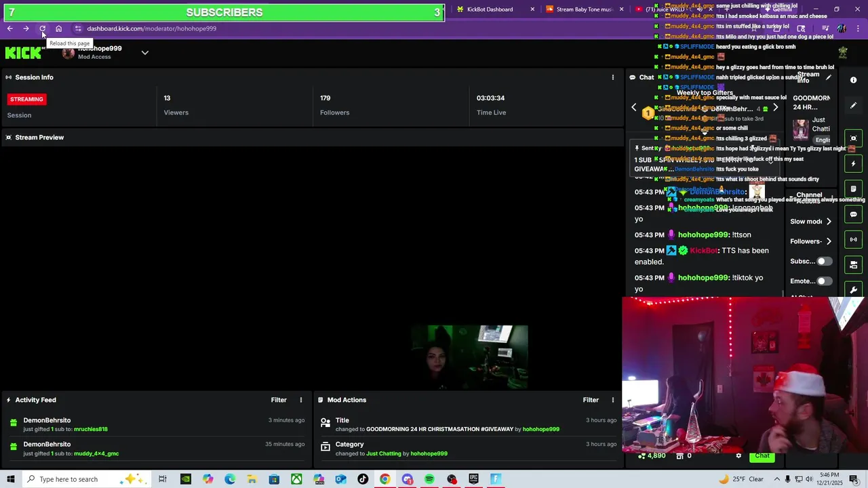Open Activity Feed options menu
Image resolution: width=868 pixels, height=488 pixels.
[301, 400]
